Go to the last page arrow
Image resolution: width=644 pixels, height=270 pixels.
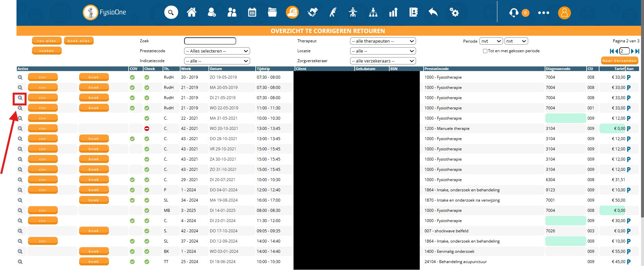click(637, 51)
